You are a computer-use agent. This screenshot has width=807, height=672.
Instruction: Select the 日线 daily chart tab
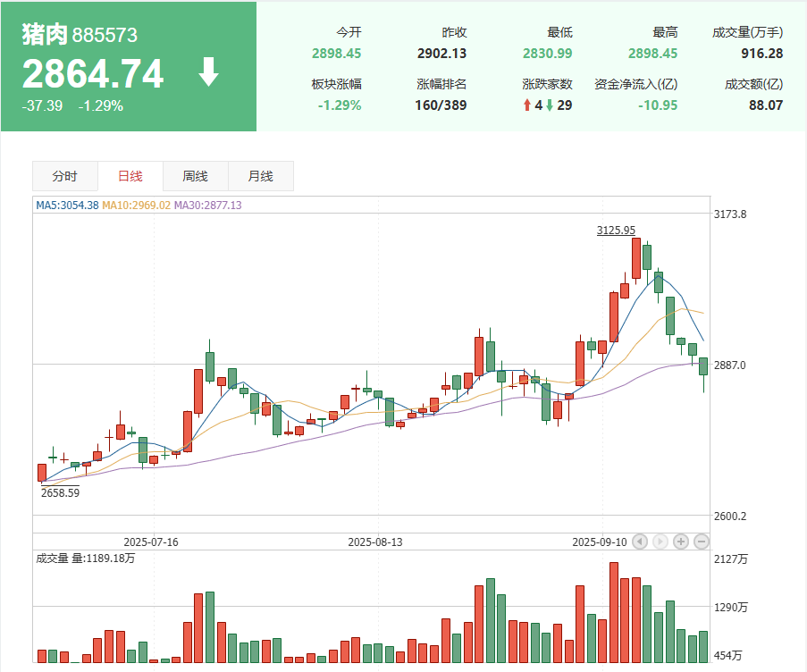[130, 177]
